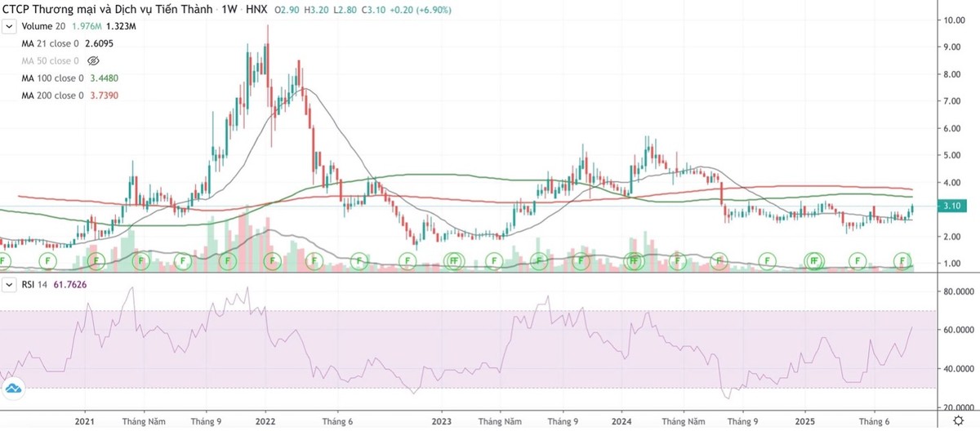The width and height of the screenshot is (980, 431).
Task: Open the FF event marker near 2023
Action: click(x=452, y=261)
